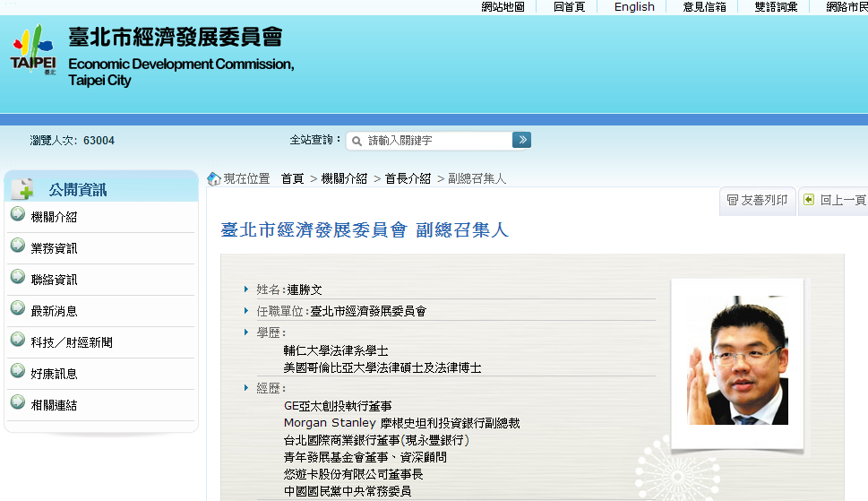Viewport: 868px width, 501px height.
Task: Go to 回首頁 in top navigation
Action: point(569,6)
